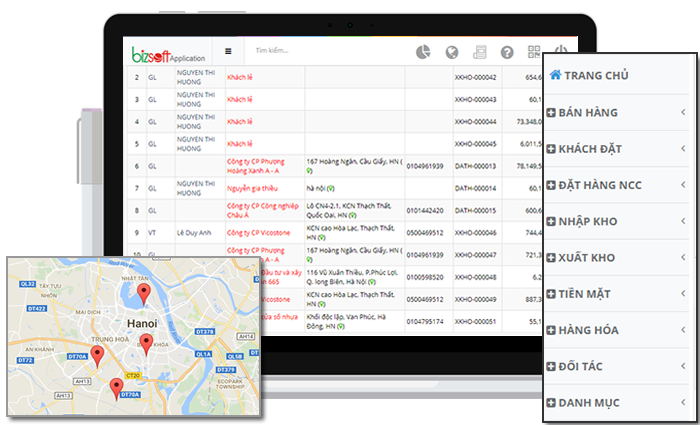Screen dimensions: 700x425
Task: Expand the NHẬP KHO chevron arrow
Action: point(682,222)
